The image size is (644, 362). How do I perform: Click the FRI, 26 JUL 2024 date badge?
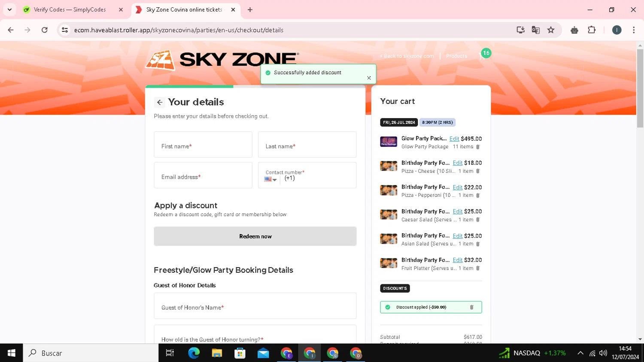click(399, 122)
